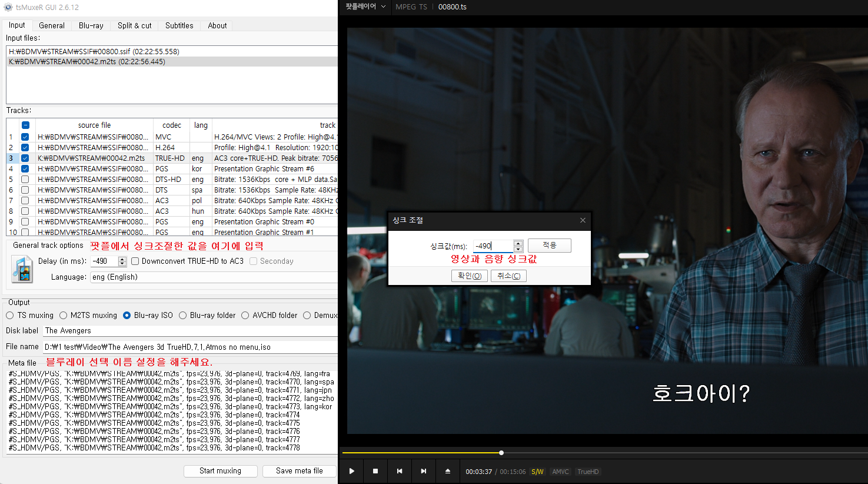Uncheck track 1 MVC checkbox
The width and height of the screenshot is (868, 484).
tap(25, 137)
